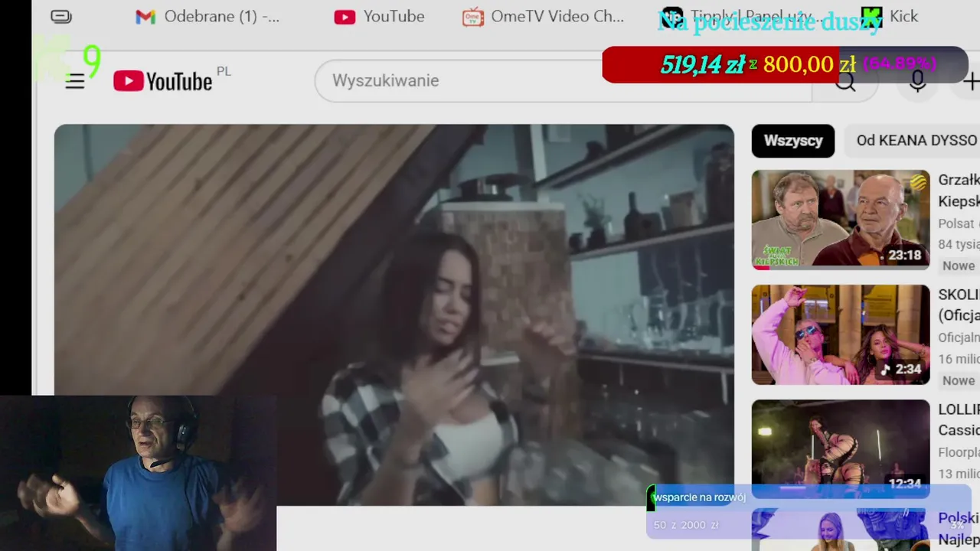980x551 pixels.
Task: Click the search magnifier button
Action: coord(845,82)
